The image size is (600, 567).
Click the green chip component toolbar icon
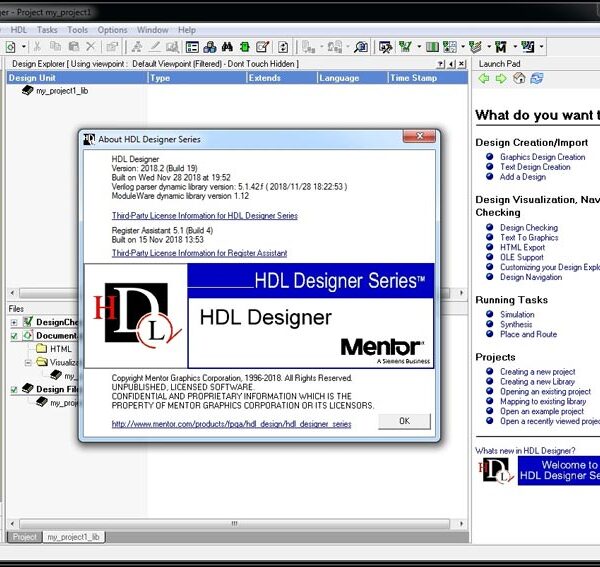pyautogui.click(x=245, y=47)
